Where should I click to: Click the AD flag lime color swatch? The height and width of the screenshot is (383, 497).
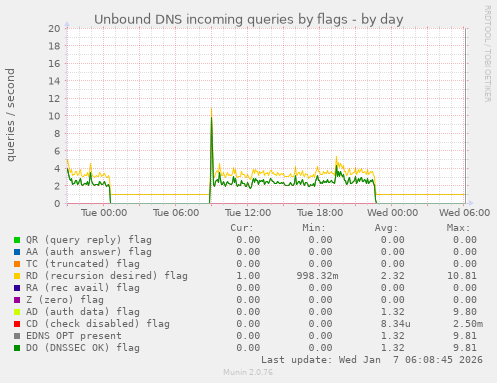17,312
